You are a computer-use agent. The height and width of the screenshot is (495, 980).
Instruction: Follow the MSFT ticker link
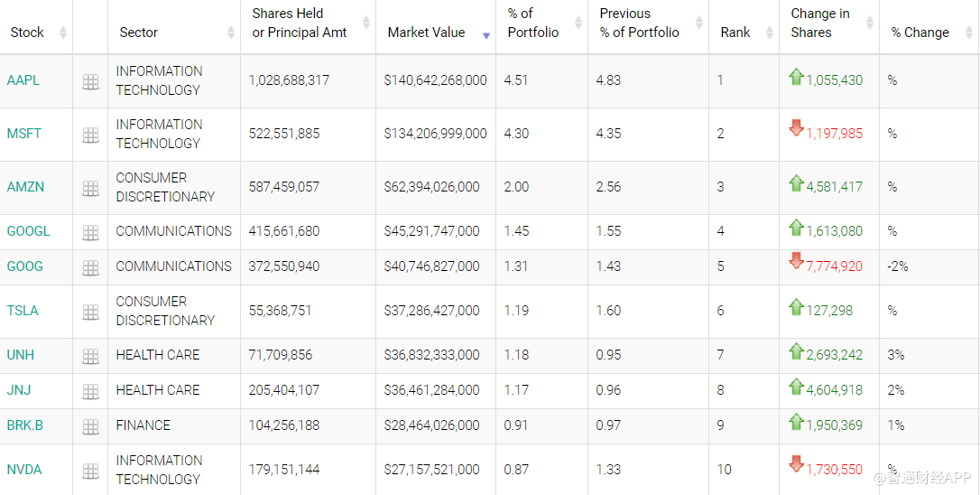point(24,134)
